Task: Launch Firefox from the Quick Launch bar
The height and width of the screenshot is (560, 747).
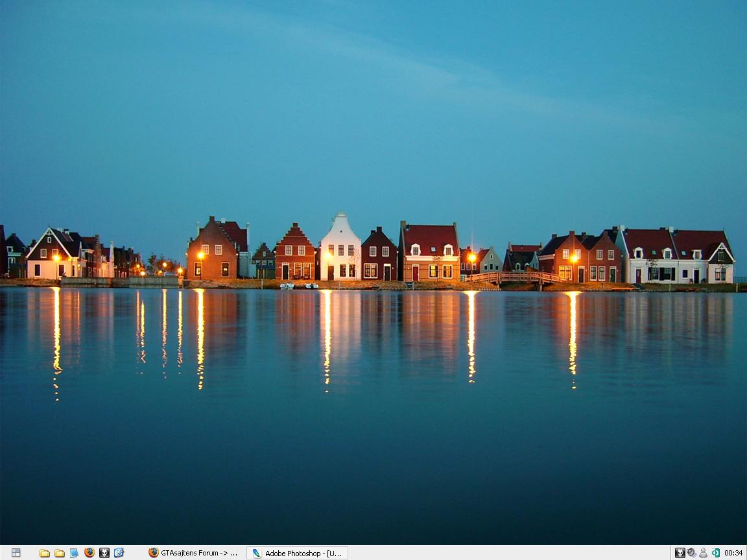Action: pyautogui.click(x=89, y=553)
